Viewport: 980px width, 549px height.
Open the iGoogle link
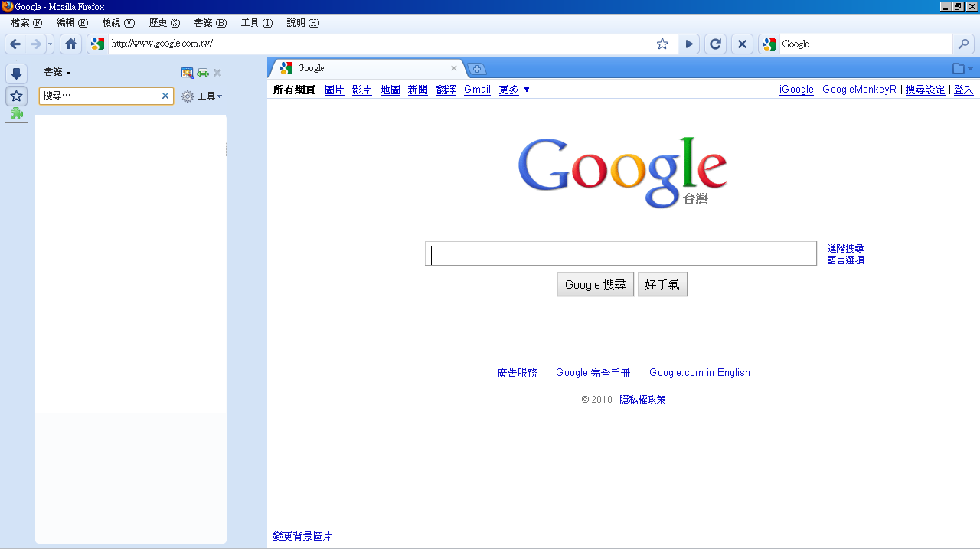pyautogui.click(x=796, y=90)
